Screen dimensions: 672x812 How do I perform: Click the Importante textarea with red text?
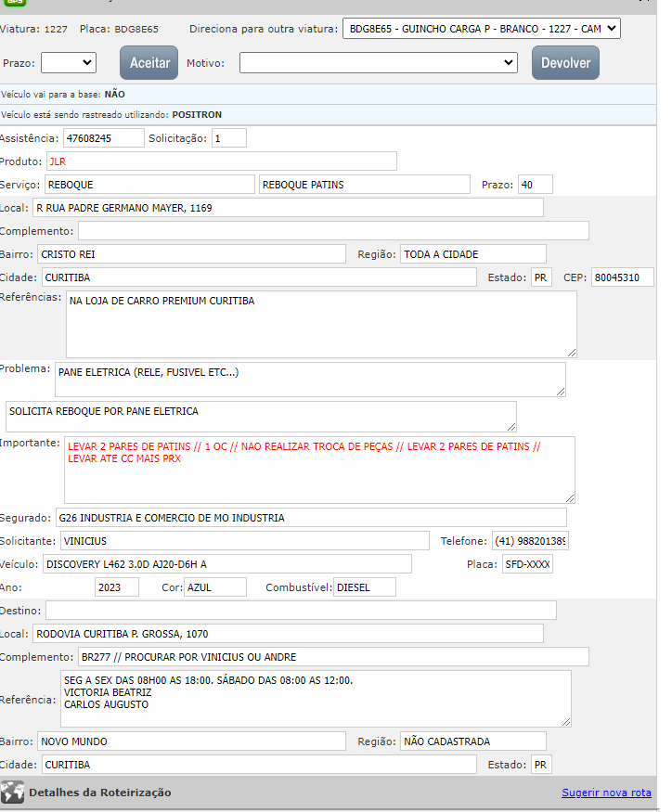click(x=319, y=470)
